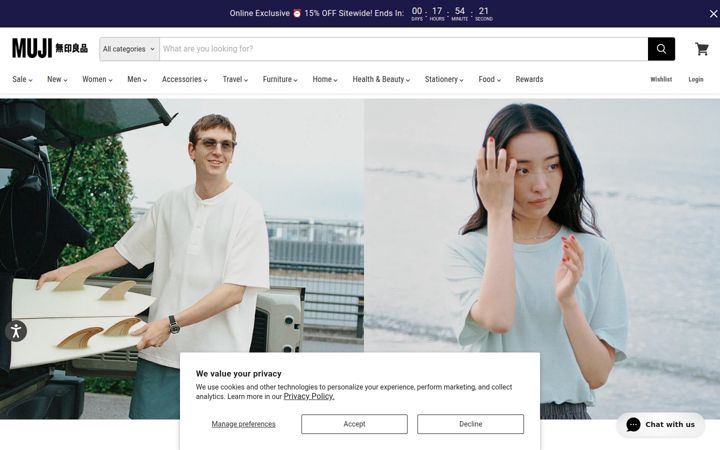Expand the Accessories menu
Screen dimensions: 720x450
(x=185, y=79)
